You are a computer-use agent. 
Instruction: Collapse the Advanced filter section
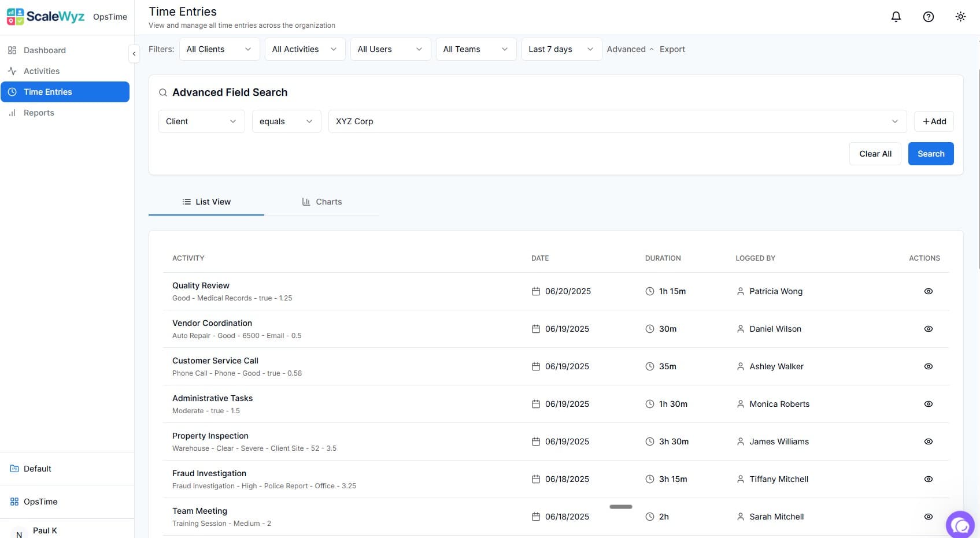(x=630, y=49)
